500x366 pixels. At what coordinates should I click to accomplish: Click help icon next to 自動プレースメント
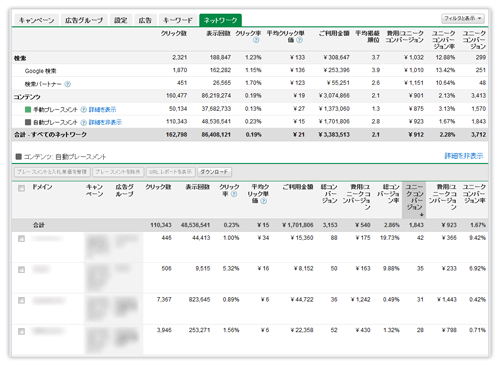click(84, 123)
